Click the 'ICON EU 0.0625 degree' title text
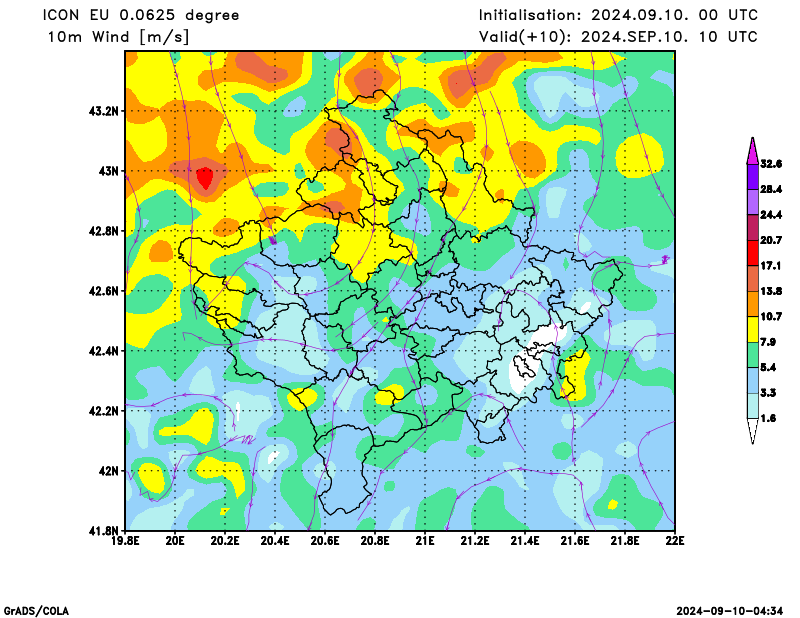 pos(141,15)
